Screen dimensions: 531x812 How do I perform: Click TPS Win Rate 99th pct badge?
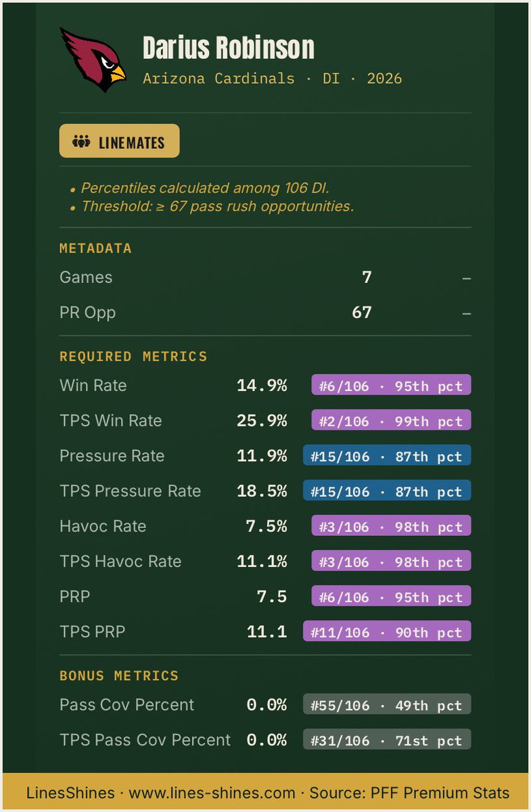coord(391,421)
